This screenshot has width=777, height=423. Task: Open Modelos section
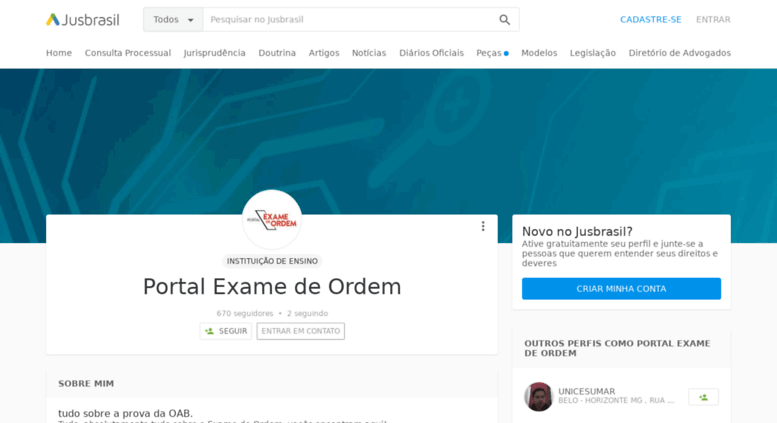point(539,53)
